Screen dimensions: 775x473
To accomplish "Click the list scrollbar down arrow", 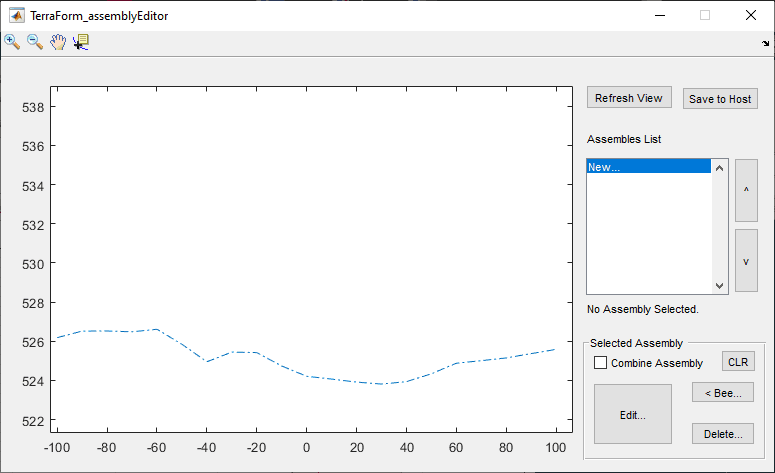I will [x=719, y=286].
